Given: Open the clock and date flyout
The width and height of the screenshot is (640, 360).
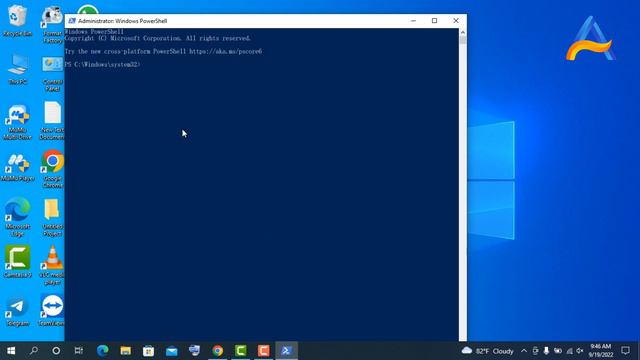Looking at the screenshot, I should coord(601,351).
